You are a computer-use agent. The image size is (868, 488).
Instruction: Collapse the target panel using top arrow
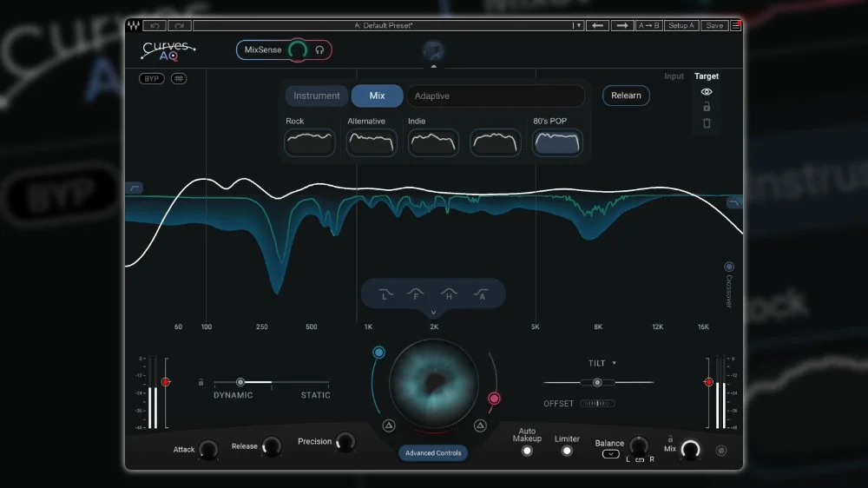433,66
